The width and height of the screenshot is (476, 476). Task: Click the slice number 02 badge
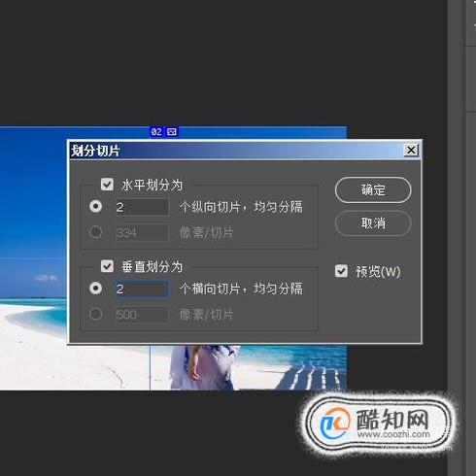tap(156, 132)
